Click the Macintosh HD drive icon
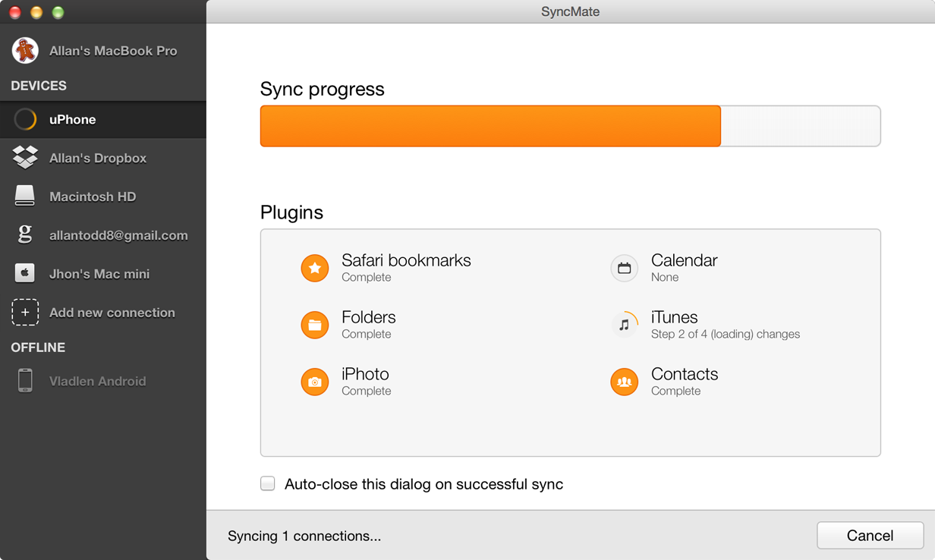The width and height of the screenshot is (935, 560). click(25, 197)
